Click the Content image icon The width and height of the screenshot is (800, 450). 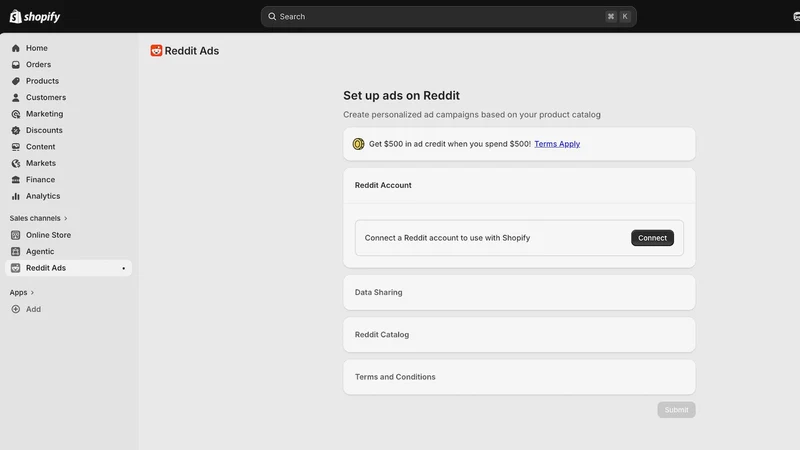tap(16, 147)
